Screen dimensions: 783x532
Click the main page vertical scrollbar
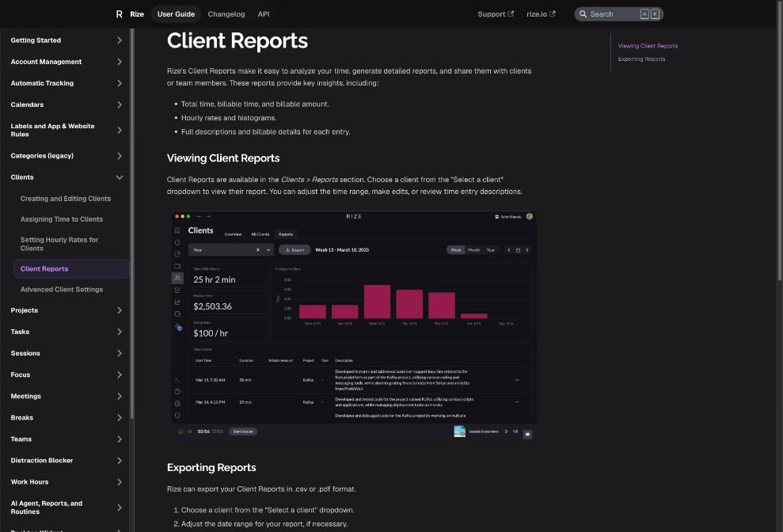click(x=780, y=140)
